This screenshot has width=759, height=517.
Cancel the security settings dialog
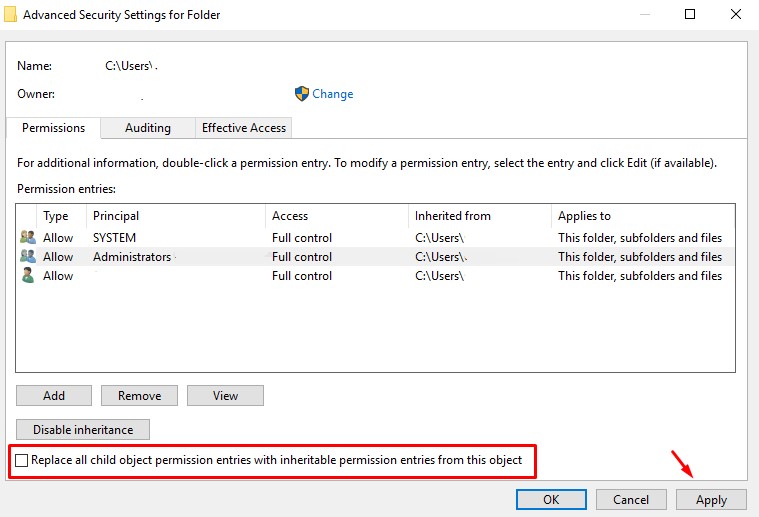(631, 499)
